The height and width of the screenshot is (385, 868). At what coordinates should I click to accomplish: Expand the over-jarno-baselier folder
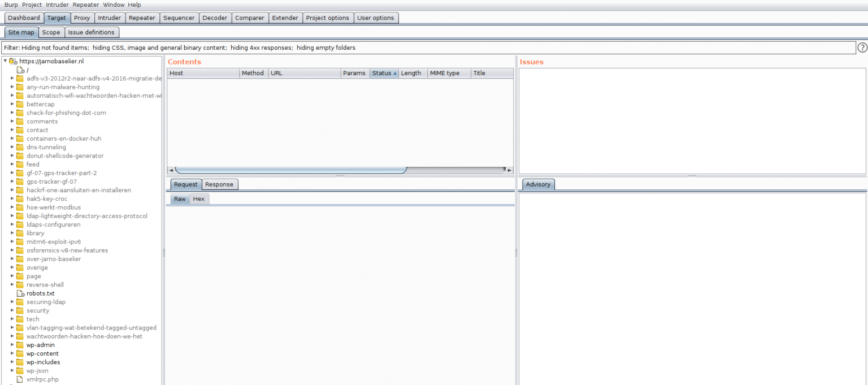point(12,259)
